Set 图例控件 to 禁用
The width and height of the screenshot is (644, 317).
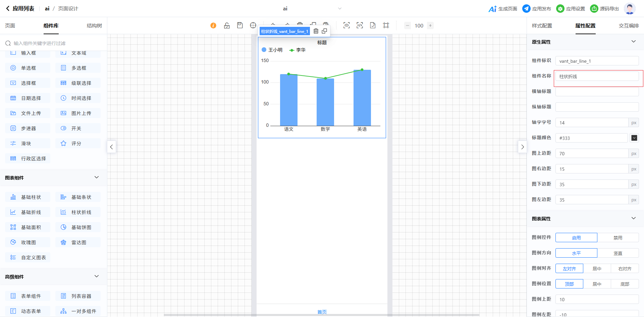618,237
